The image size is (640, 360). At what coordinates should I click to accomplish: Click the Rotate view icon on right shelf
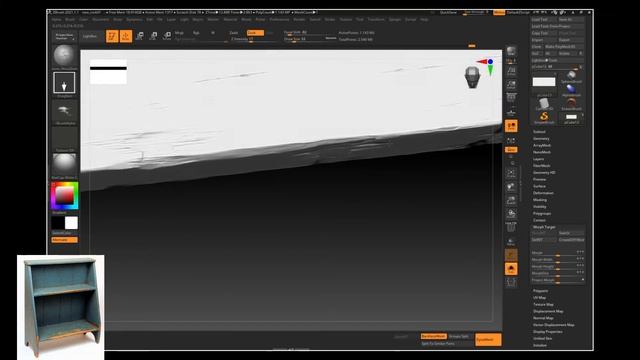[511, 214]
